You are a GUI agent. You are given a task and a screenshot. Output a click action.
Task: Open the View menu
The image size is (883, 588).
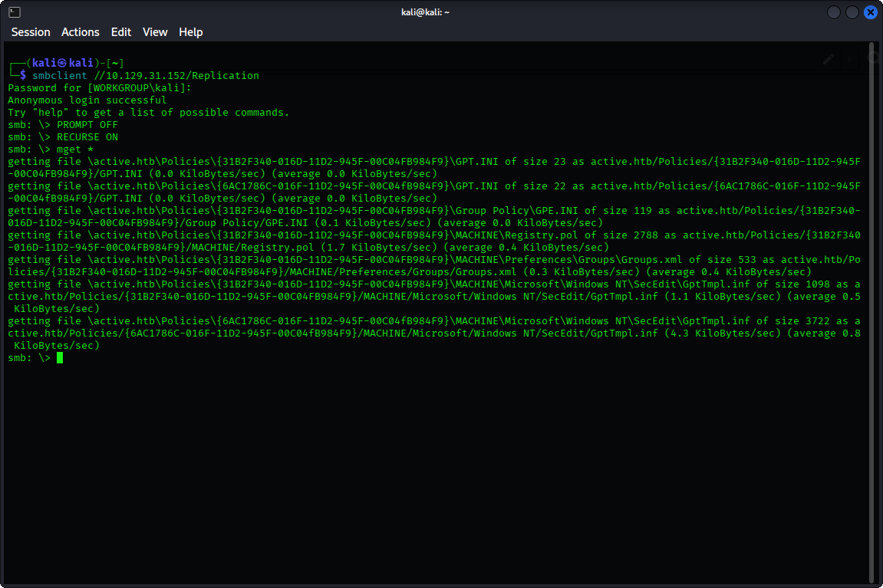pos(155,32)
